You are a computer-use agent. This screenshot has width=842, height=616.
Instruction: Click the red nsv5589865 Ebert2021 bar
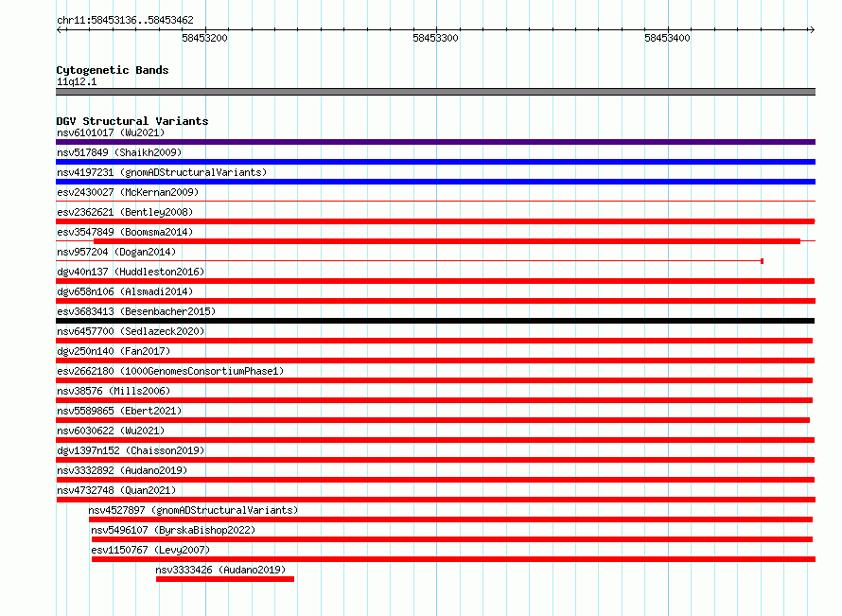click(432, 420)
